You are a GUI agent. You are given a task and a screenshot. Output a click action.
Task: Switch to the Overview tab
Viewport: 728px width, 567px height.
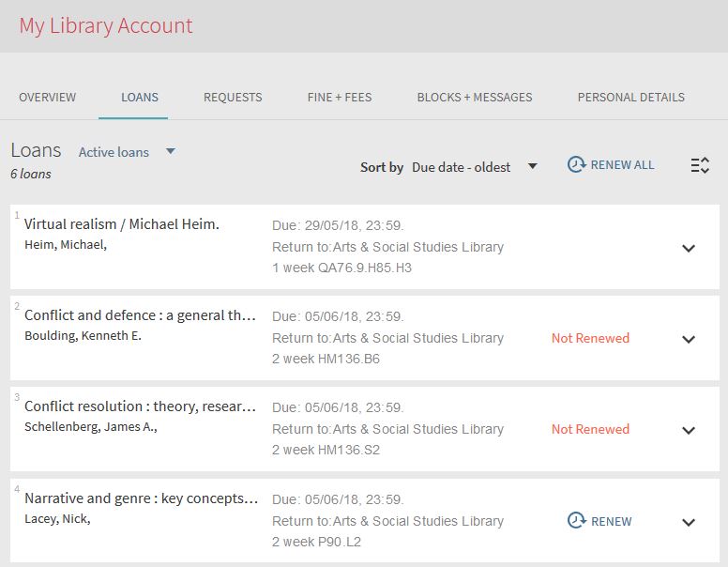point(48,97)
